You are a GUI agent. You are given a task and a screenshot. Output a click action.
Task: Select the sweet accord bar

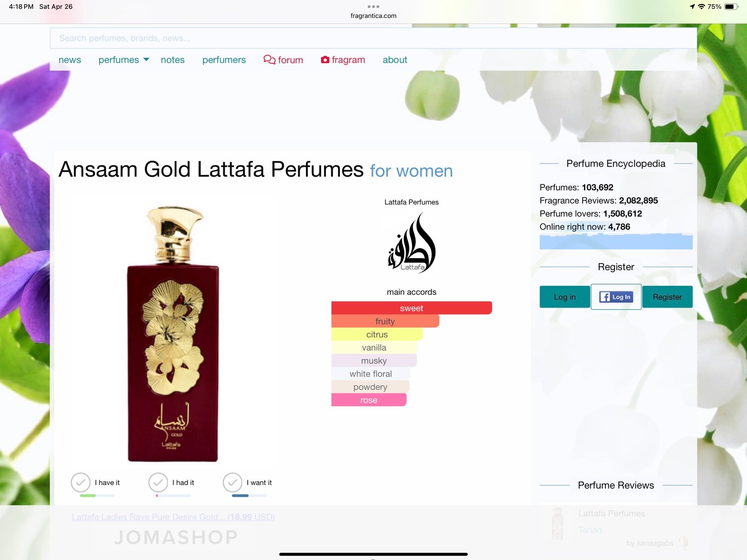(x=411, y=308)
